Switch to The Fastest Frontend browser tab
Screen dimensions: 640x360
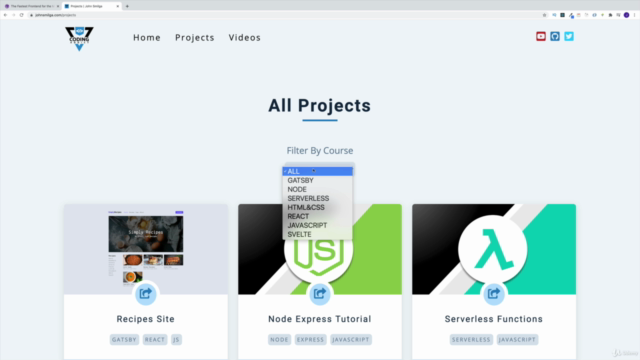[31, 6]
